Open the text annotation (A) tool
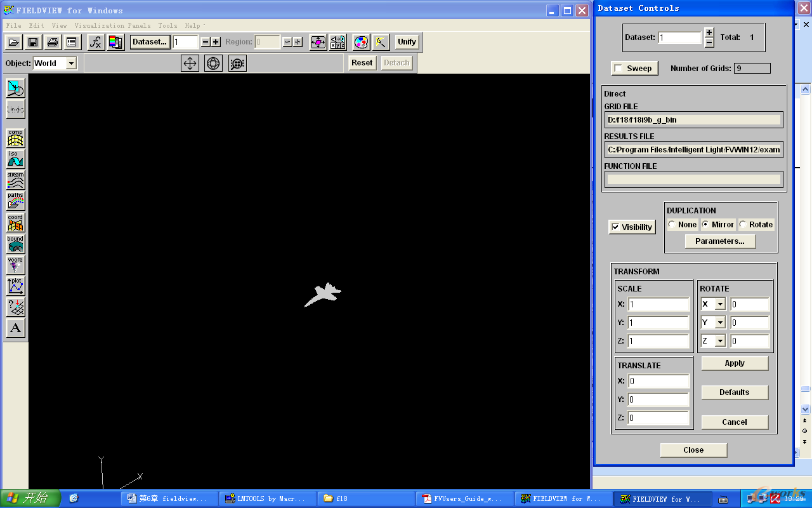 pos(16,328)
